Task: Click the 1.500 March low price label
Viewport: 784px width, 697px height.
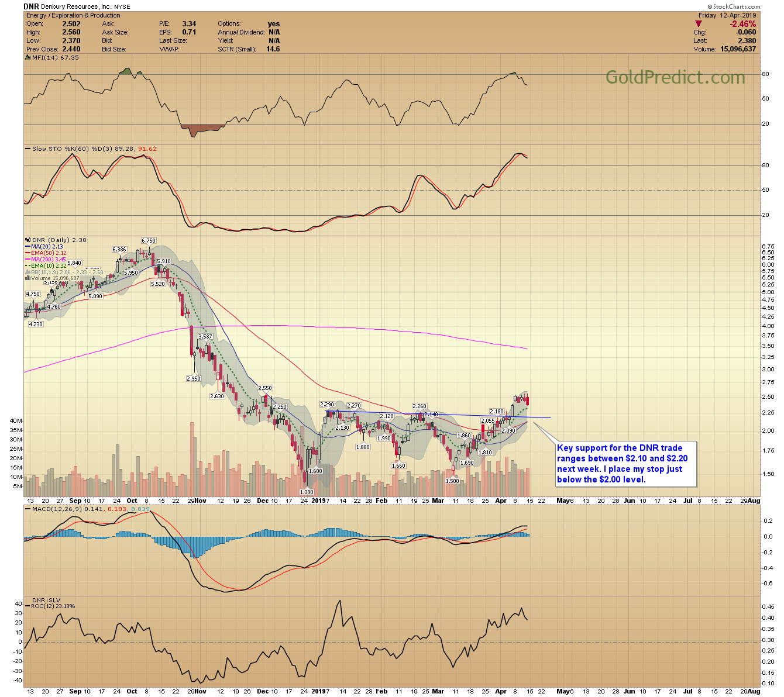Action: pos(452,481)
